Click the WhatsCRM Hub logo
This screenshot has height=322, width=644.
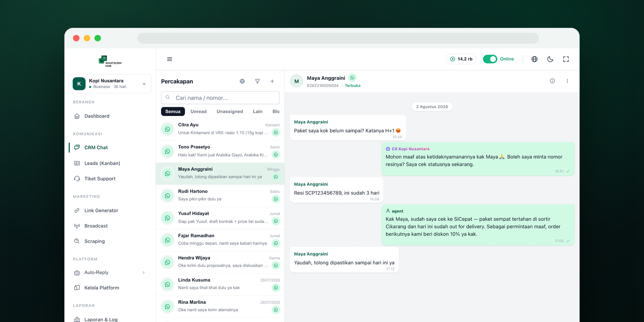coord(110,61)
